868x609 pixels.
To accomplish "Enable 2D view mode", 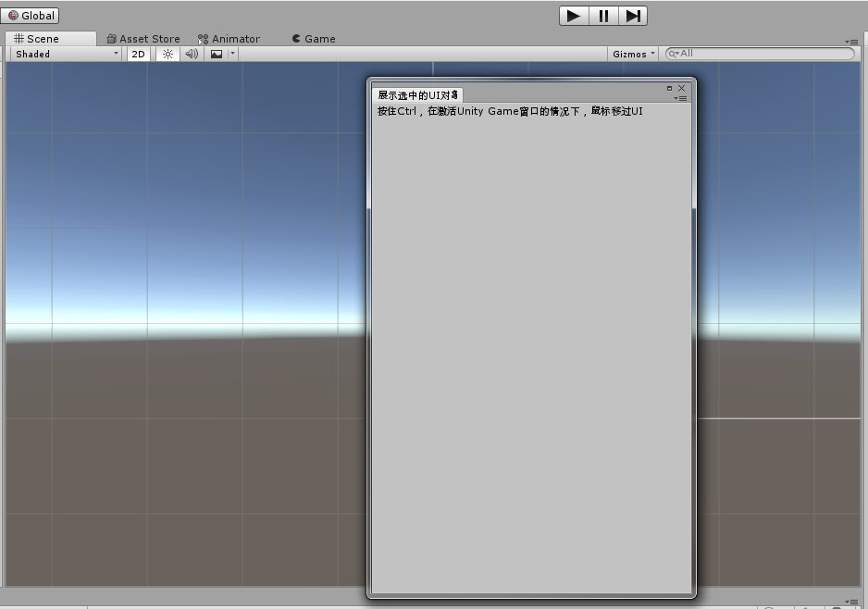I will click(137, 53).
